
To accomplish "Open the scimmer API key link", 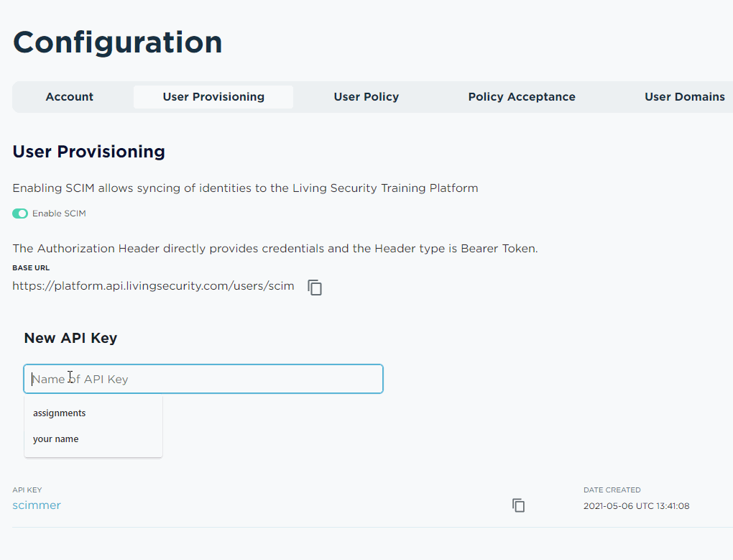I will coord(37,505).
